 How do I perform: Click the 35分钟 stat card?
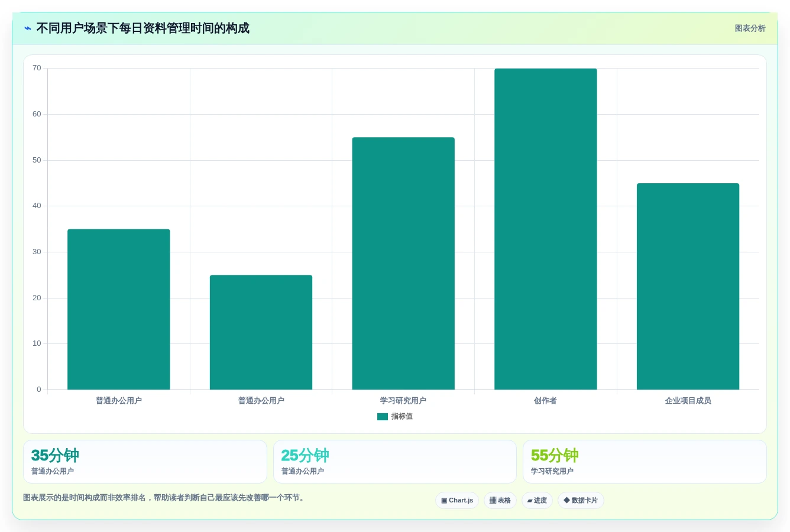tap(145, 462)
